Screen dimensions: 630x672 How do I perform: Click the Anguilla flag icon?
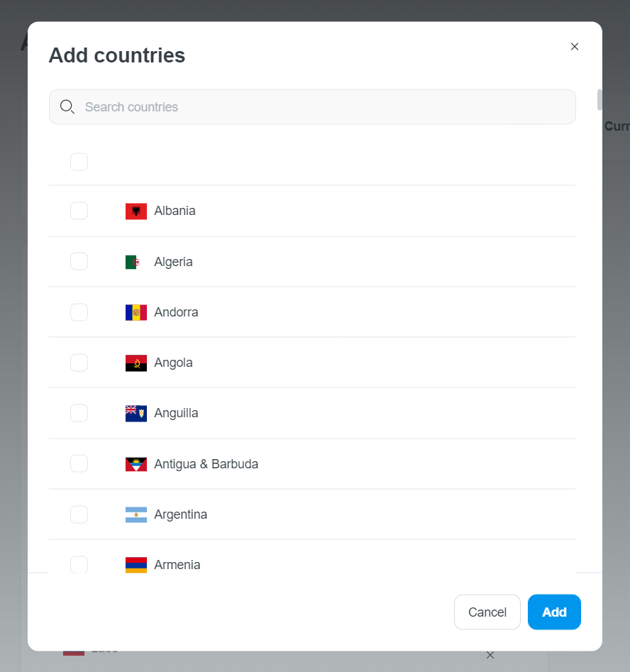click(x=136, y=414)
